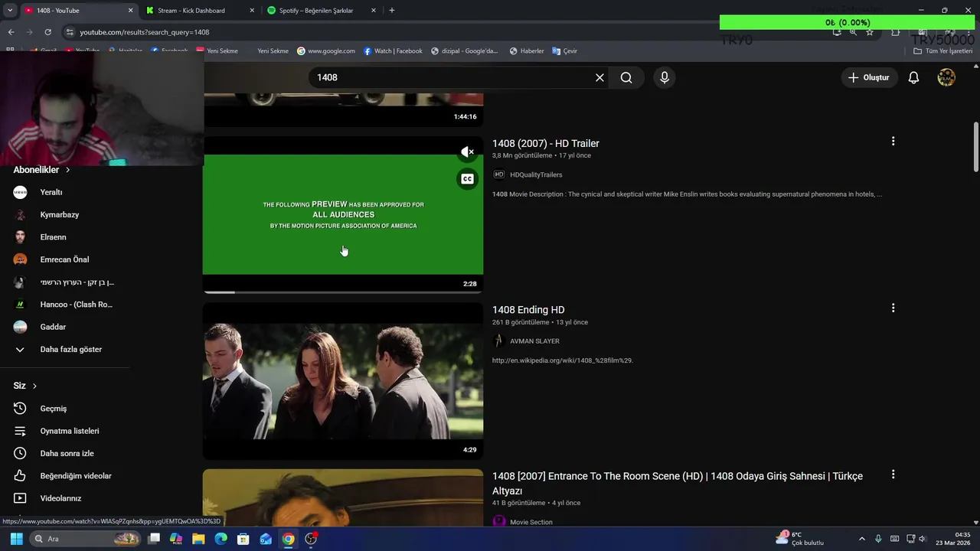Click the YouTube search magnifier button
The image size is (980, 551).
(x=626, y=77)
